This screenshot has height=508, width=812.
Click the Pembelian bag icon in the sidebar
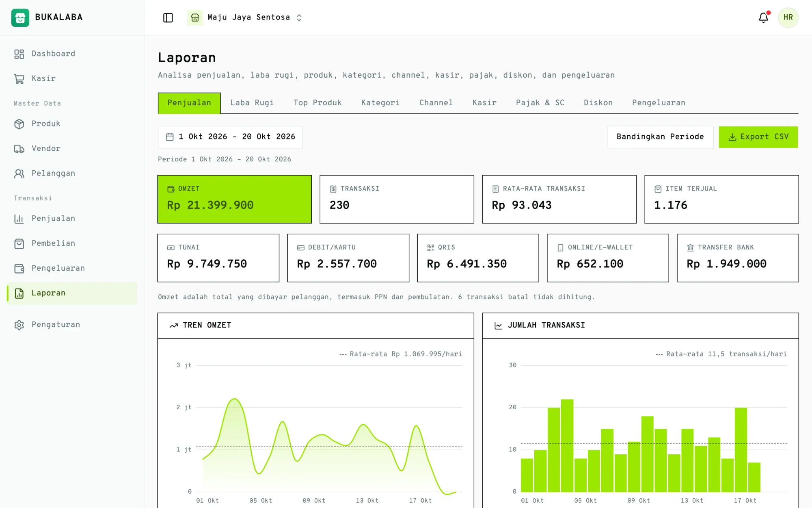19,243
